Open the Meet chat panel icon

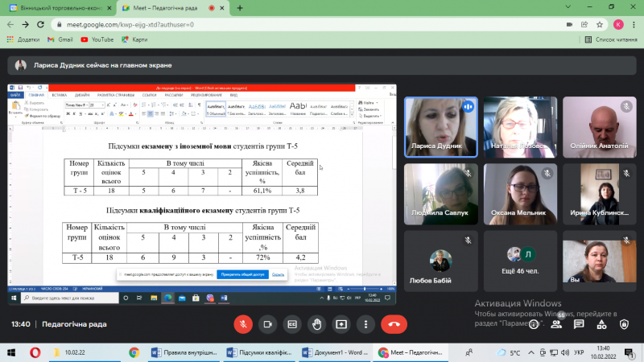coord(579,324)
